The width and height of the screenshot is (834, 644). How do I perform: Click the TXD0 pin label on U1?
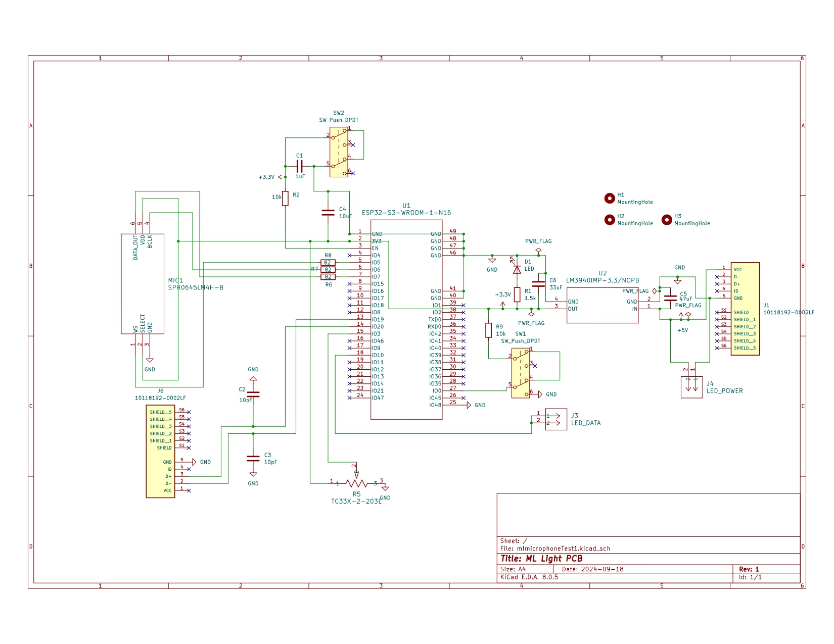tap(435, 320)
